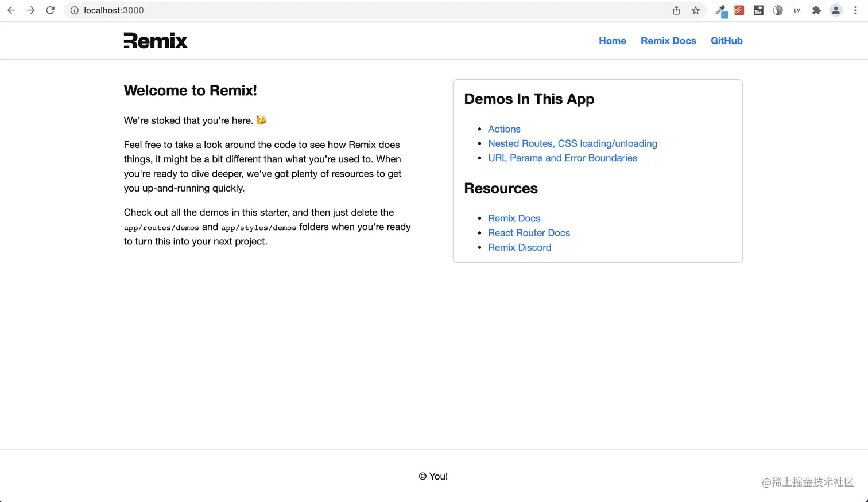Navigate to Home in header
This screenshot has width=868, height=502.
coord(613,41)
